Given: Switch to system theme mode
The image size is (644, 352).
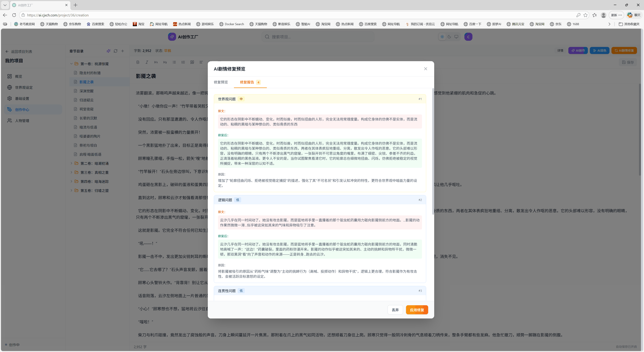Looking at the screenshot, I should click(x=456, y=37).
